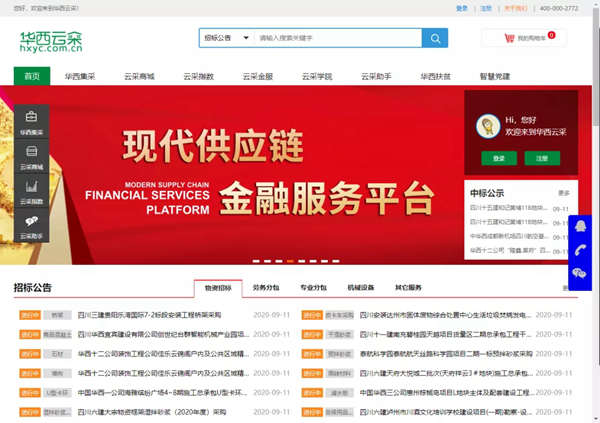This screenshot has width=600, height=423.
Task: Click the green 登录 button in welcome panel
Action: coord(499,158)
